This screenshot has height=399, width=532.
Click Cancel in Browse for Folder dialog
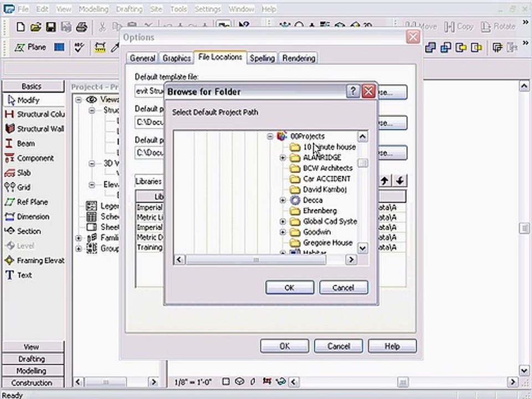pyautogui.click(x=344, y=288)
